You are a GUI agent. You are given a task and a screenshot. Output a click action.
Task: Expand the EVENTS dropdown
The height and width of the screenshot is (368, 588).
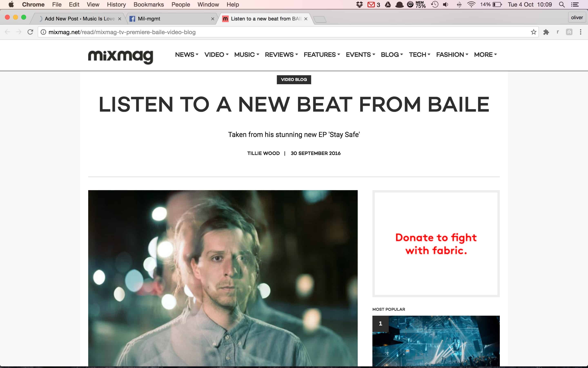coord(360,55)
